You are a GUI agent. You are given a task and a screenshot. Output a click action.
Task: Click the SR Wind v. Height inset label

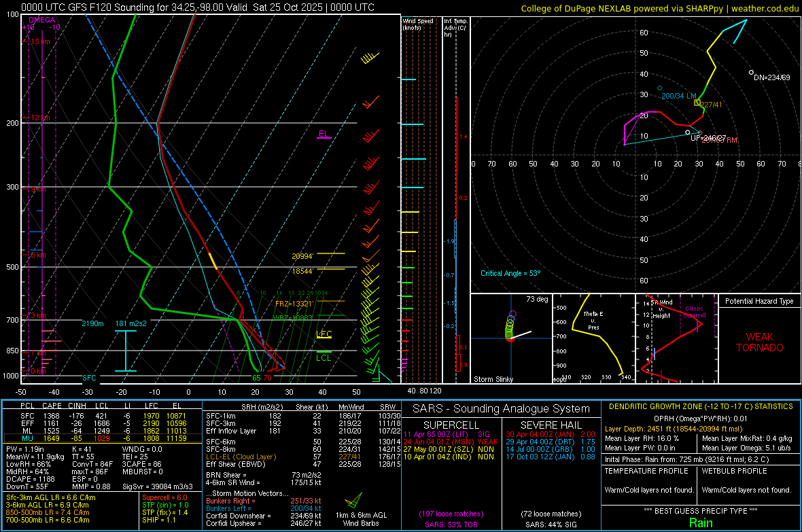[661, 309]
